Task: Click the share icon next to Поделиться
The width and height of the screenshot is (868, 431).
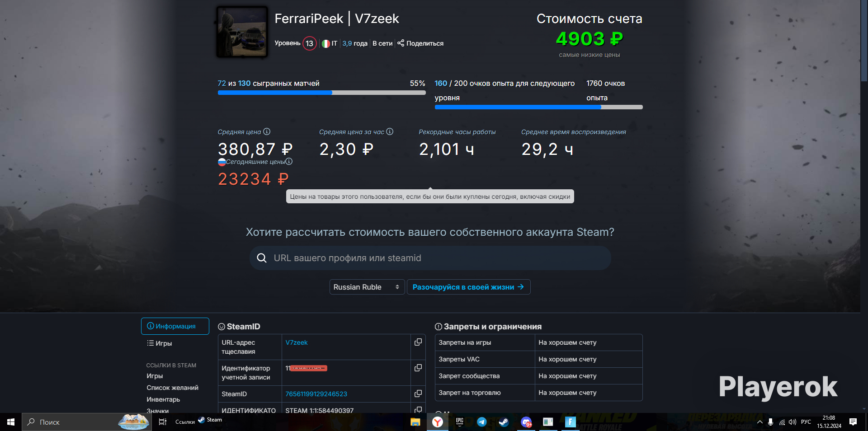Action: (401, 43)
